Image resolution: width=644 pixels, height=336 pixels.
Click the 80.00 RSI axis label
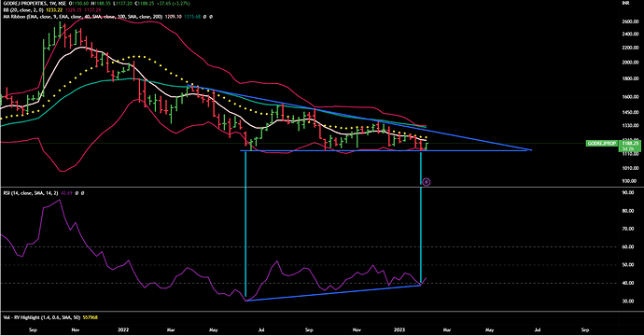[x=628, y=211]
